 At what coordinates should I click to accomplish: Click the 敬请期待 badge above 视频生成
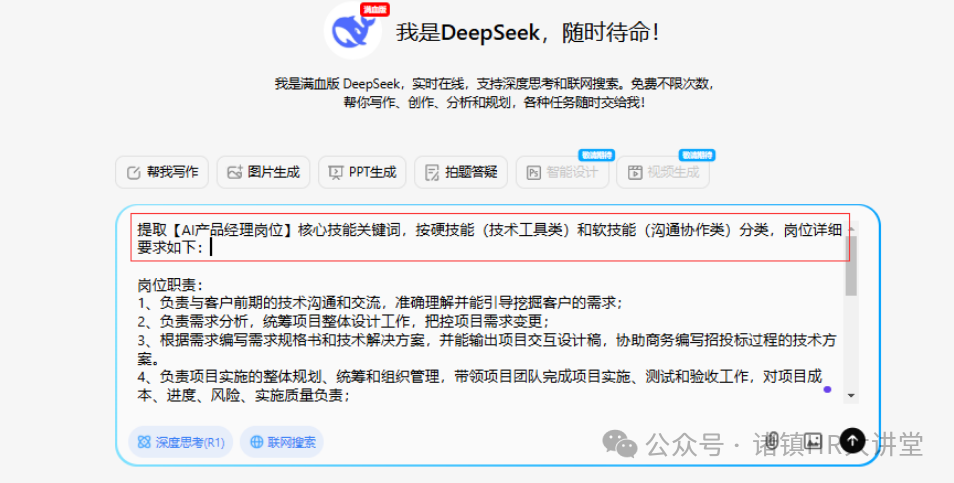point(697,155)
